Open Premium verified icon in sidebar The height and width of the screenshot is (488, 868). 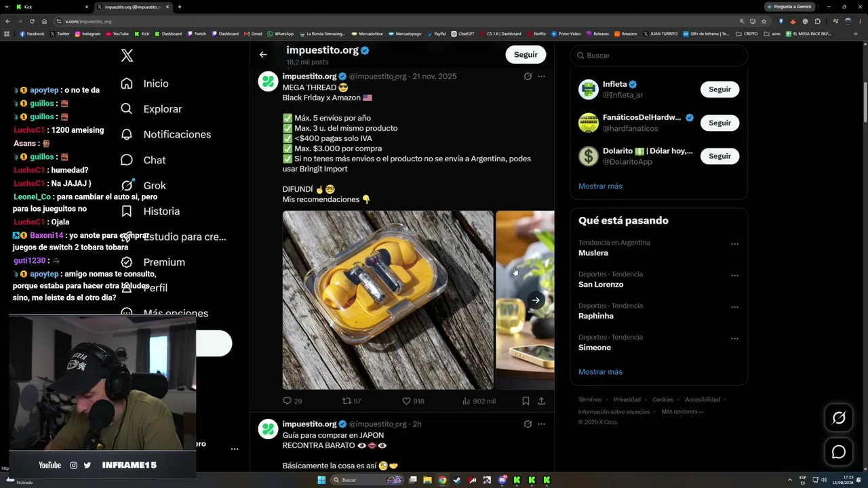point(127,262)
